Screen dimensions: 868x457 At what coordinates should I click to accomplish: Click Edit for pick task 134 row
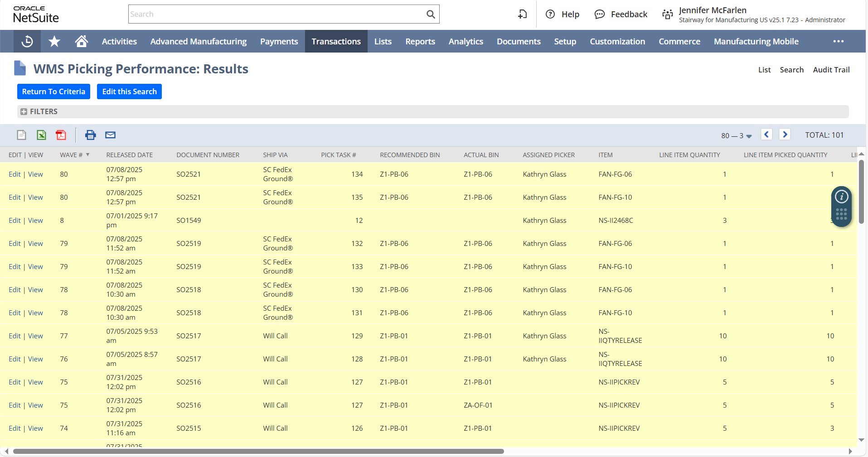coord(15,174)
